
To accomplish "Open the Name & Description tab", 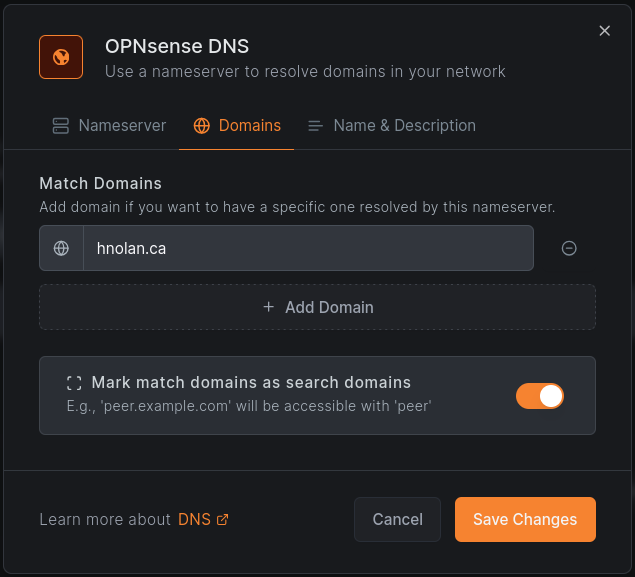I will pyautogui.click(x=404, y=126).
